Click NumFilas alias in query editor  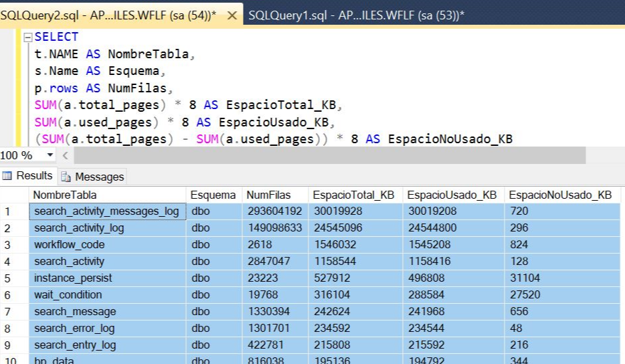(137, 88)
